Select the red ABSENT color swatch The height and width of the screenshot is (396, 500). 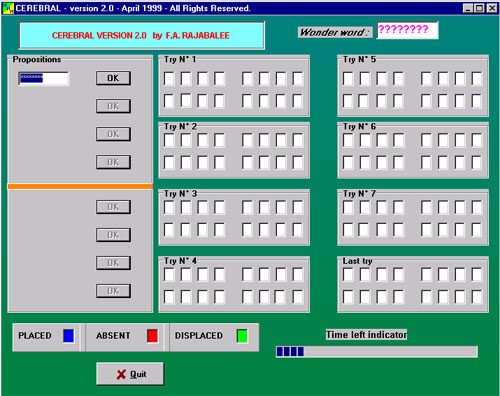(x=152, y=336)
